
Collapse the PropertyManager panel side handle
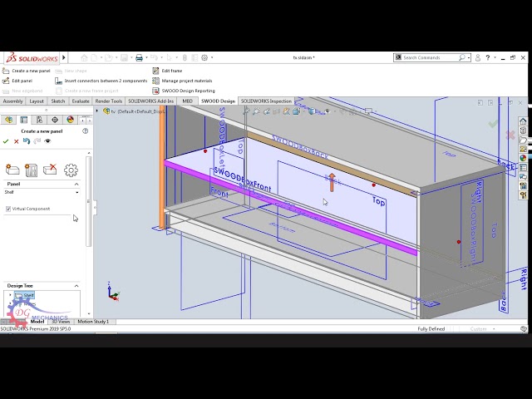pos(95,207)
